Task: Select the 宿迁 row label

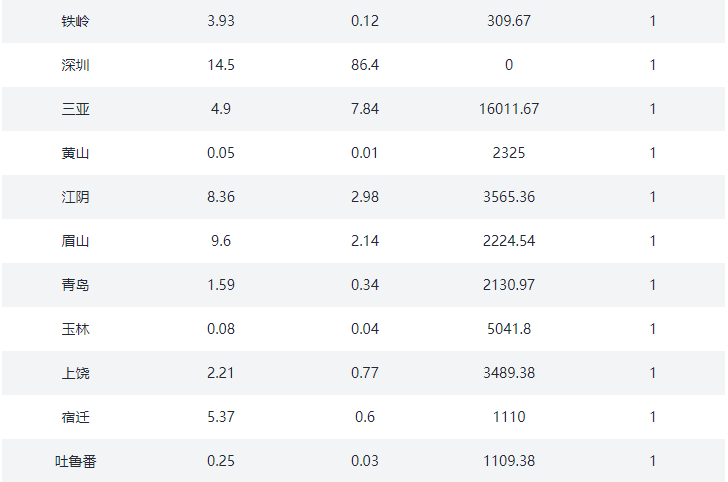Action: tap(75, 417)
